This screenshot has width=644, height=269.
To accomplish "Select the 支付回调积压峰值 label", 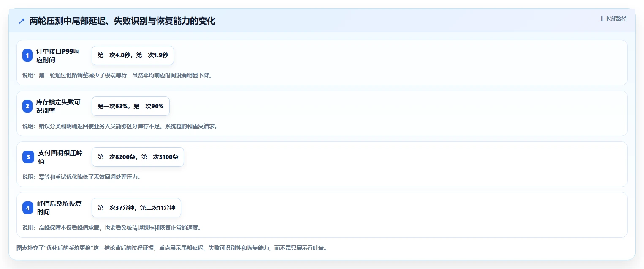I will coord(60,157).
